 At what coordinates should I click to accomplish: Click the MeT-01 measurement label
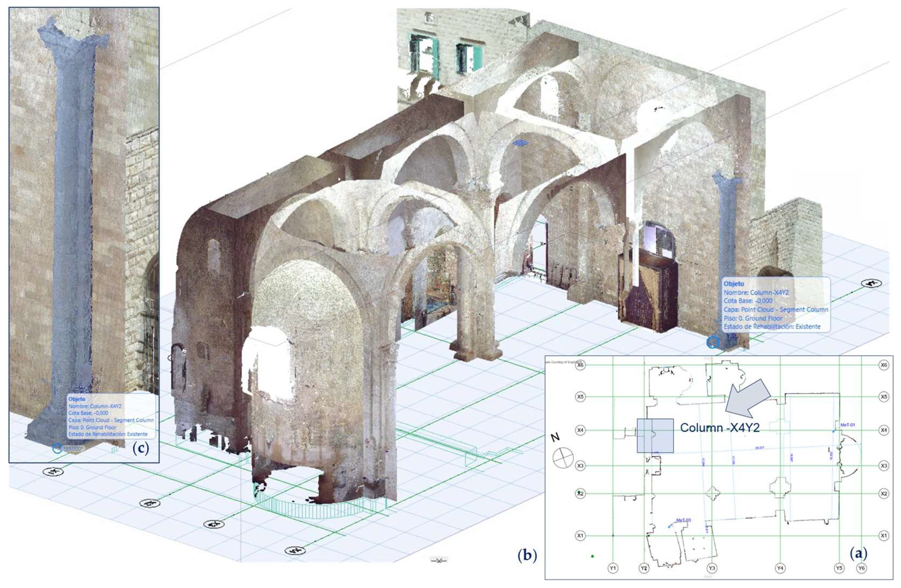click(x=848, y=425)
